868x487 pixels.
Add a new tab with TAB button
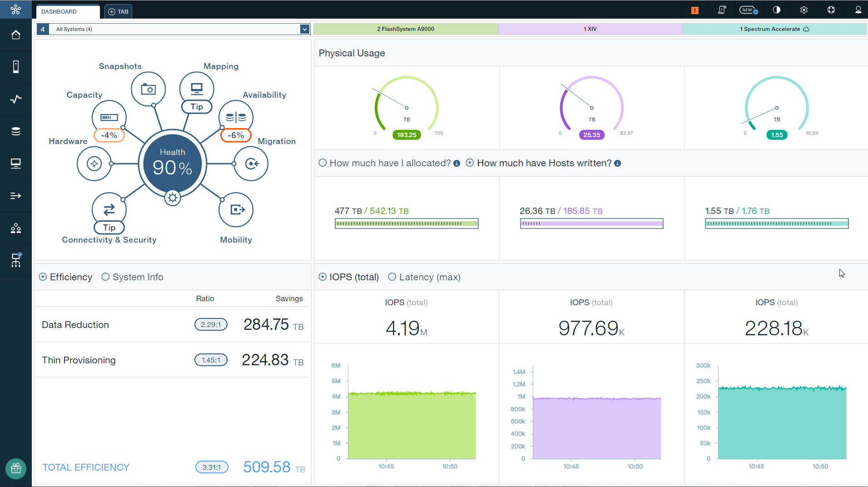click(118, 11)
